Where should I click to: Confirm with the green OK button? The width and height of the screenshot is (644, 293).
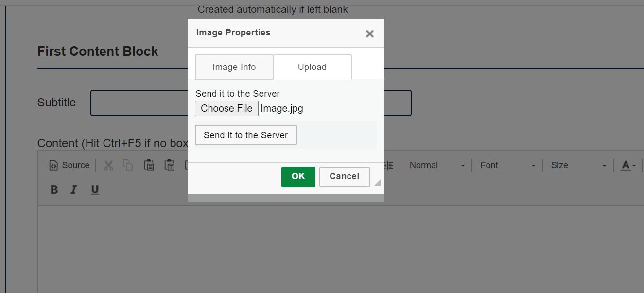(298, 176)
